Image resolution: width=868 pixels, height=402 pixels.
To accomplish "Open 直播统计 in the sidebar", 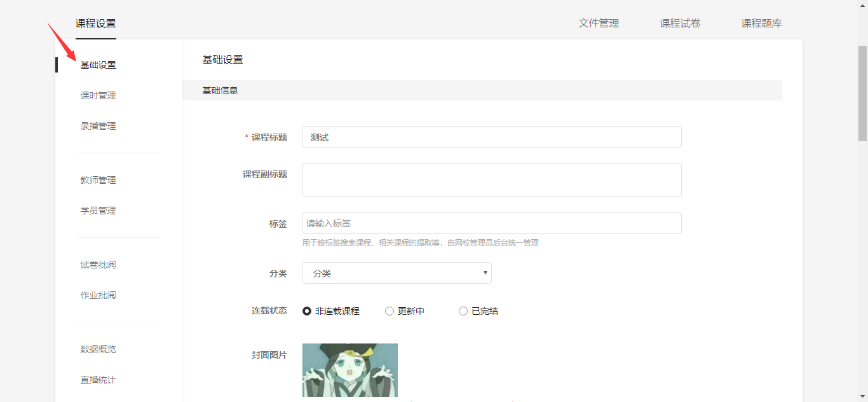I will [98, 380].
